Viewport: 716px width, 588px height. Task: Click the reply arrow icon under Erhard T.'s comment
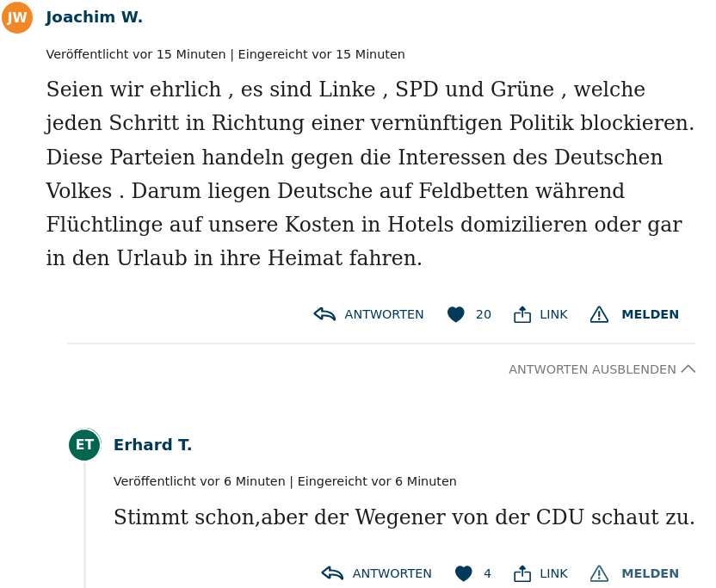click(332, 573)
